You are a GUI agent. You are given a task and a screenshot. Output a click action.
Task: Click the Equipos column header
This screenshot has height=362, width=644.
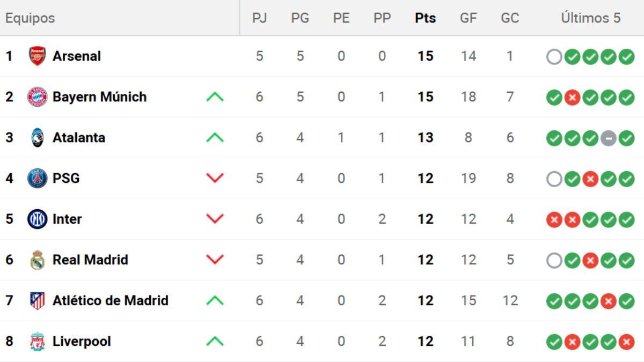click(30, 18)
